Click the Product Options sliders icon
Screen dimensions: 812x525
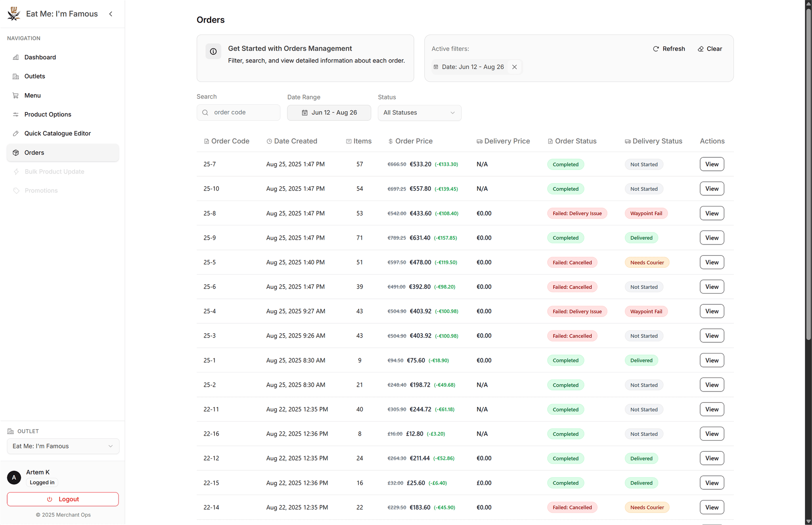[15, 114]
